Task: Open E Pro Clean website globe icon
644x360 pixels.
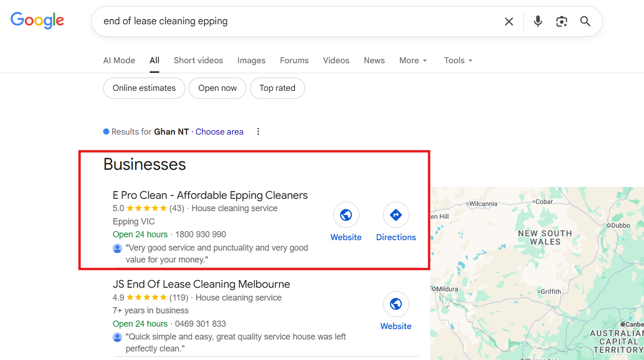Action: 346,215
